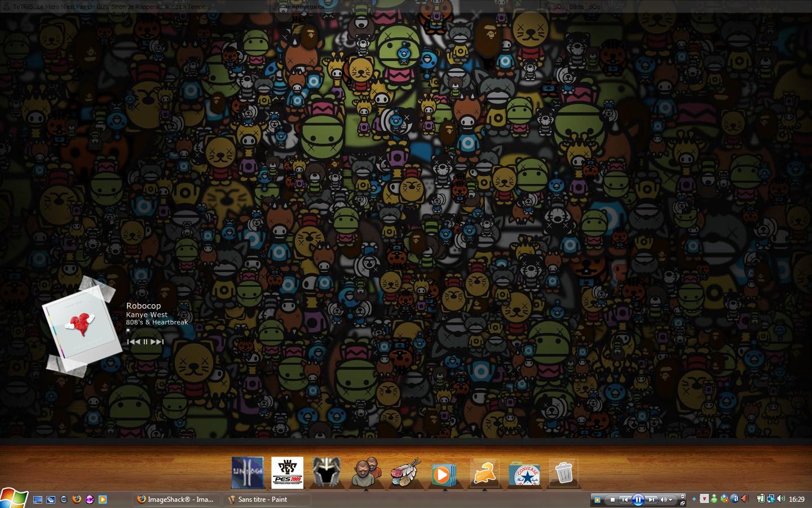Click the taskbar player up-down arrows
Image resolution: width=812 pixels, height=508 pixels.
pos(682,497)
